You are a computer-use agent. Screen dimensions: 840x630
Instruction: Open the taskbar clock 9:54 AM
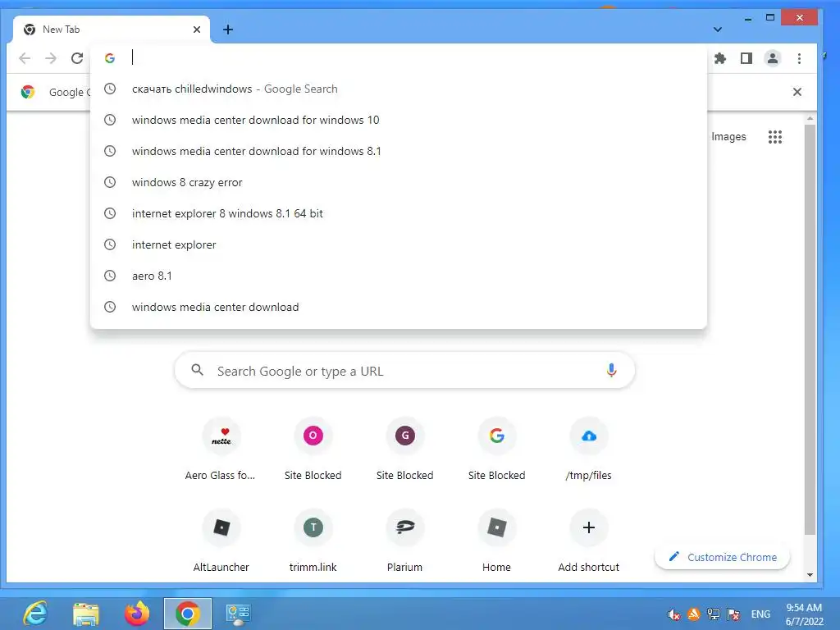[x=804, y=614]
